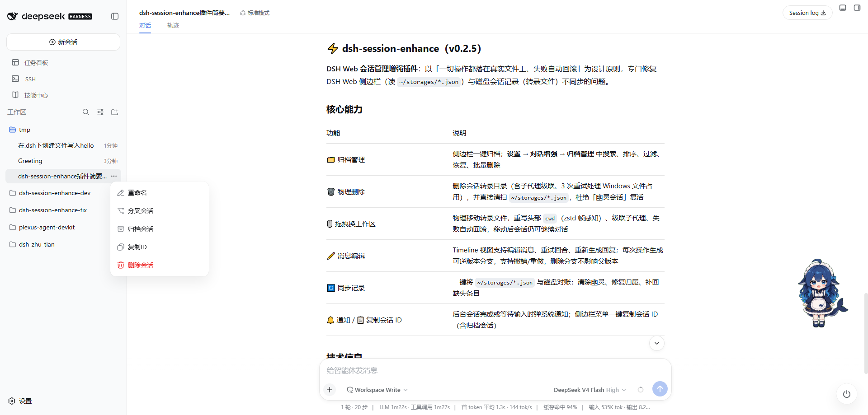868x415 pixels.
Task: Send message with arrow button
Action: point(660,389)
